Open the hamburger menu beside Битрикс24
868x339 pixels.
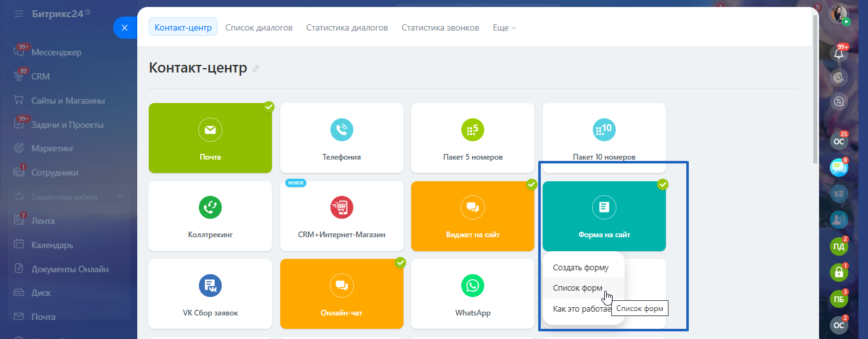coord(18,13)
